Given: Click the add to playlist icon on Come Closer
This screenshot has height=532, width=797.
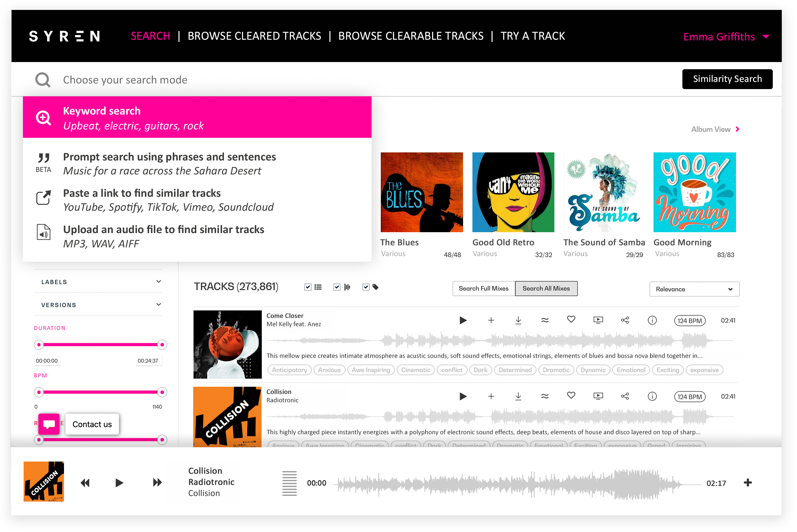Looking at the screenshot, I should (x=492, y=319).
